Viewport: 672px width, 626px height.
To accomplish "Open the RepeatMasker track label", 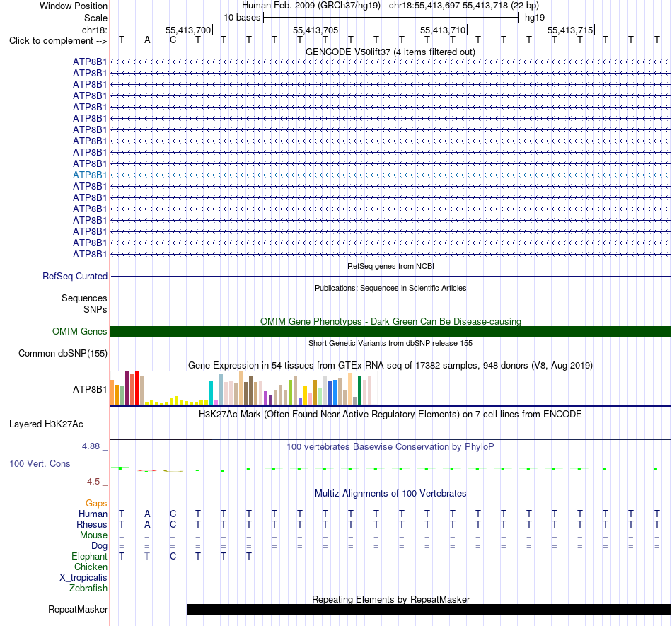I will click(x=78, y=609).
